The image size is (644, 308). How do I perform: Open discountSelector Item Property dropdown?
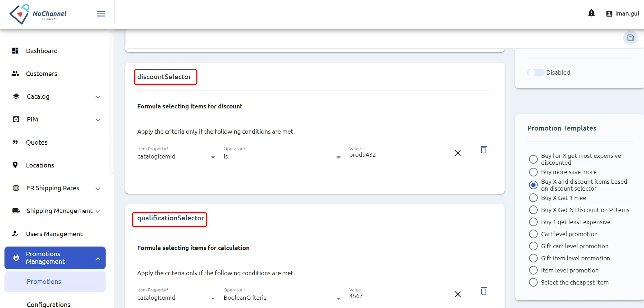coord(176,156)
